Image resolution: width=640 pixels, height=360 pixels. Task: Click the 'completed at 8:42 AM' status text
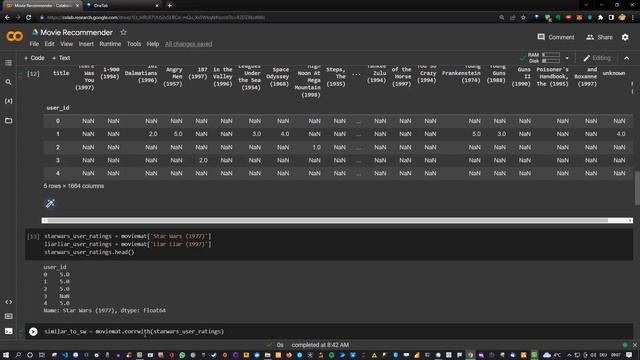click(320, 345)
